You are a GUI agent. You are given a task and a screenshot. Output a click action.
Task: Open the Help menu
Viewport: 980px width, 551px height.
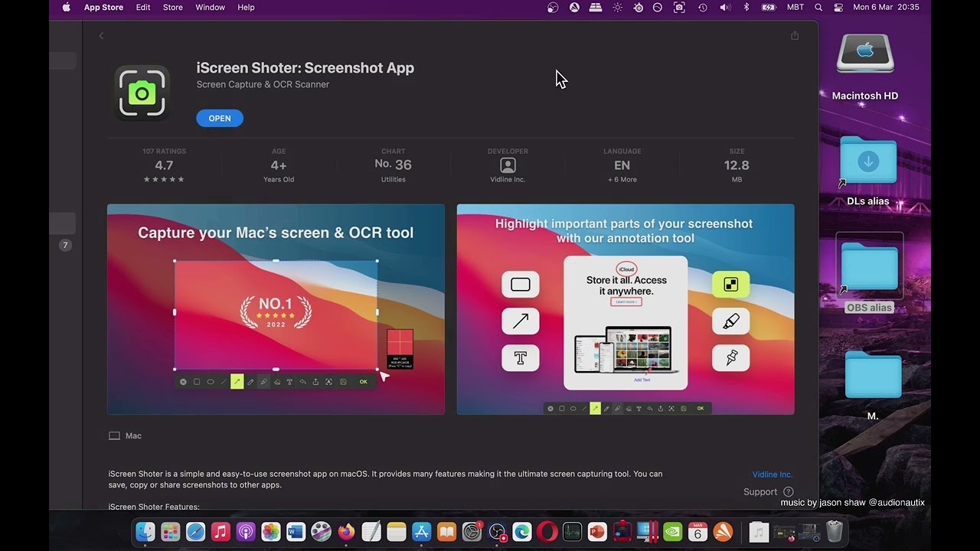(x=246, y=7)
